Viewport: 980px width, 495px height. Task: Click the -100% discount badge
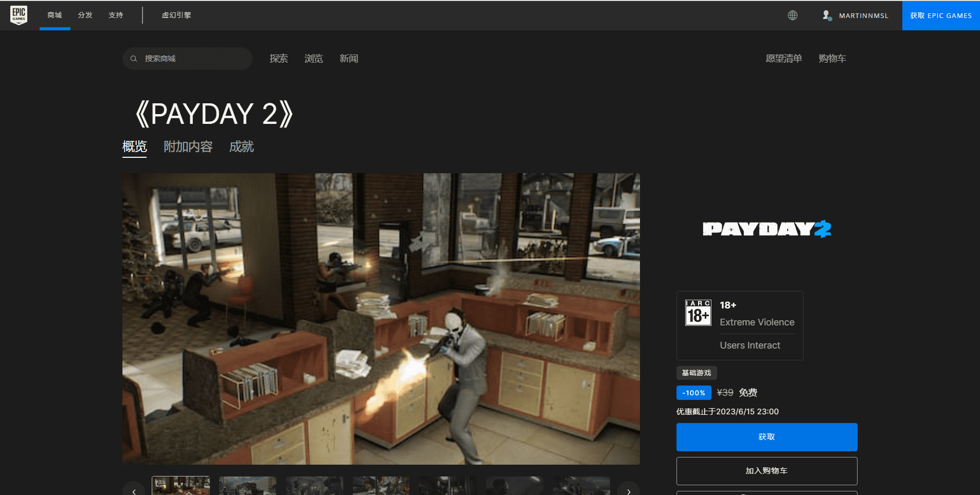point(694,393)
